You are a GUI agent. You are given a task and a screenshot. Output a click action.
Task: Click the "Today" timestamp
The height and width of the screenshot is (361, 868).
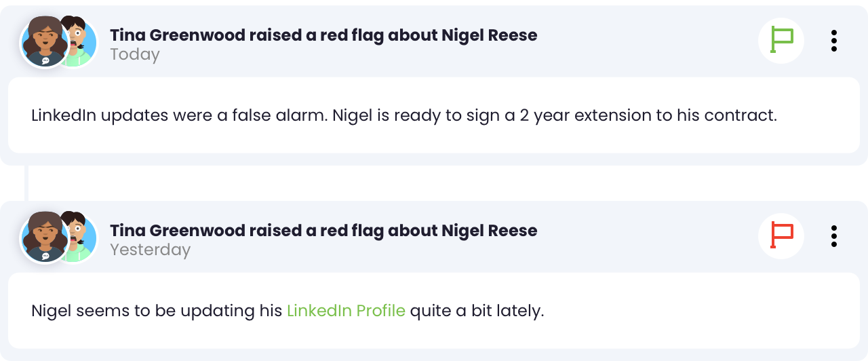coord(135,54)
